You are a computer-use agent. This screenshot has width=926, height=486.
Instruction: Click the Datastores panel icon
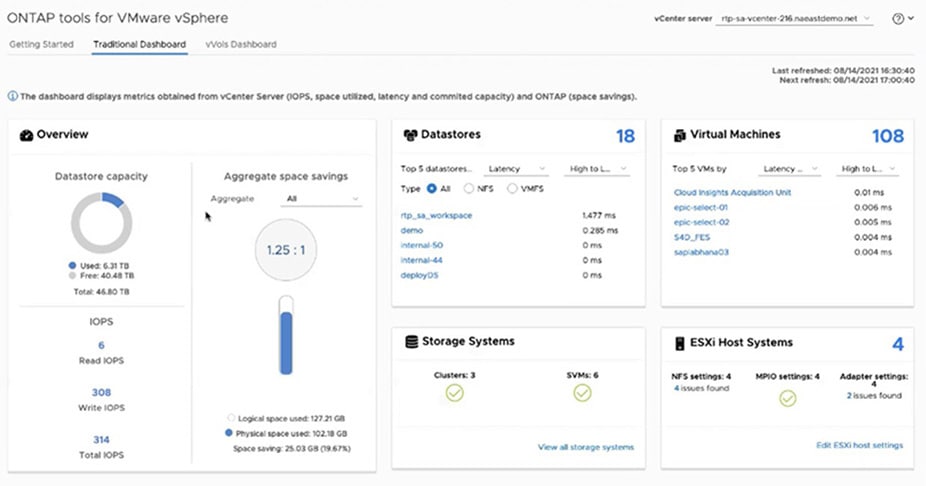(x=410, y=135)
